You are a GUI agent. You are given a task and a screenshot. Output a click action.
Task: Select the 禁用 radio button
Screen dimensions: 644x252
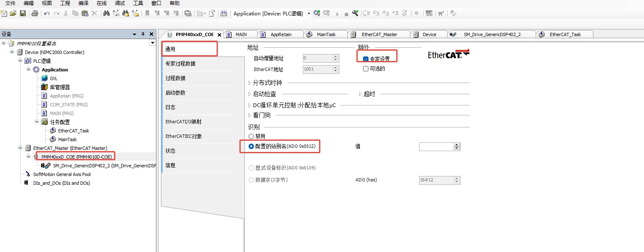point(251,136)
